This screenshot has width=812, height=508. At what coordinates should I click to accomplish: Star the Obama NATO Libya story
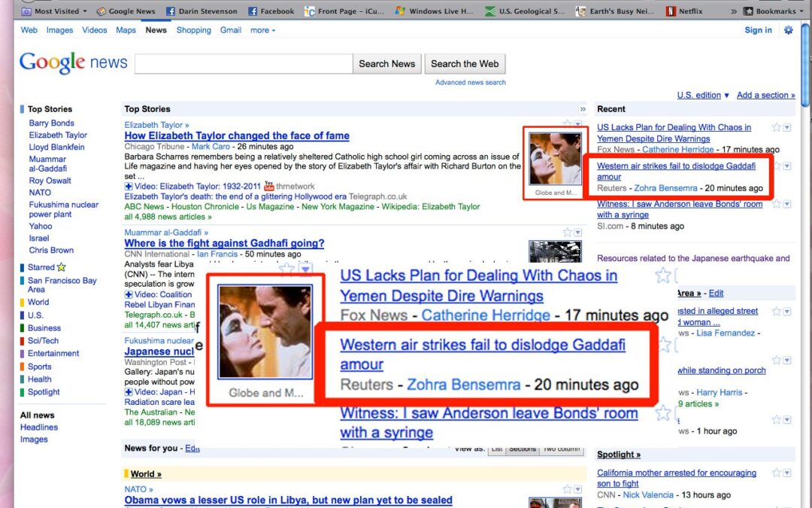click(x=567, y=489)
